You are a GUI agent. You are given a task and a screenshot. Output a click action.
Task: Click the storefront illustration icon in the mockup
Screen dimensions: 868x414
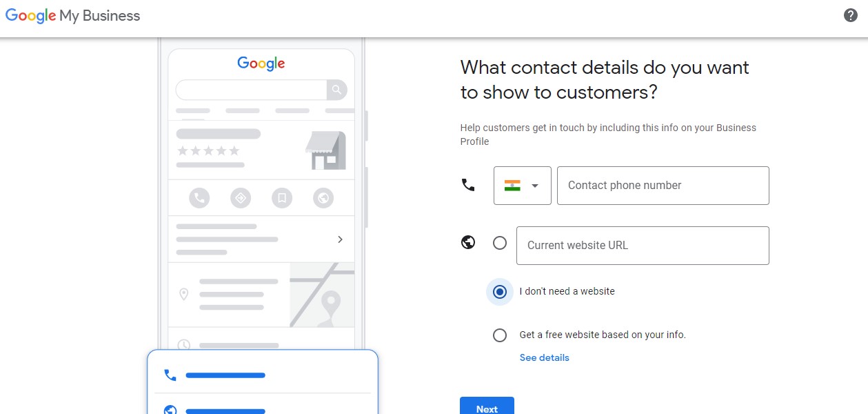(x=325, y=151)
